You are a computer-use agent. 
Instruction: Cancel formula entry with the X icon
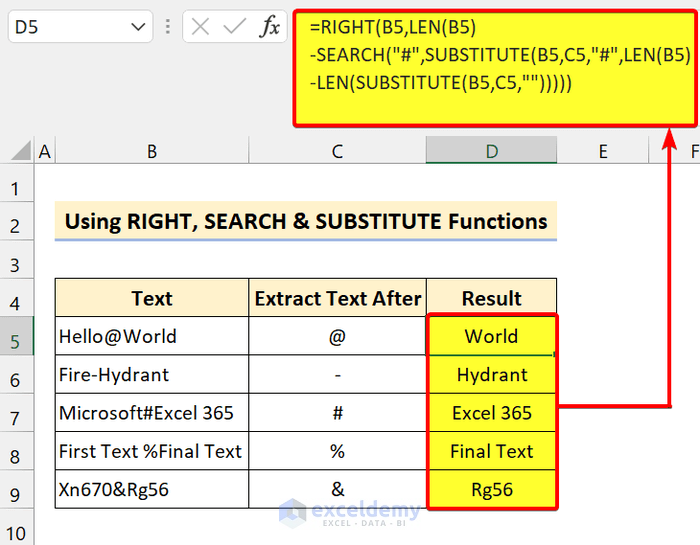tap(200, 27)
